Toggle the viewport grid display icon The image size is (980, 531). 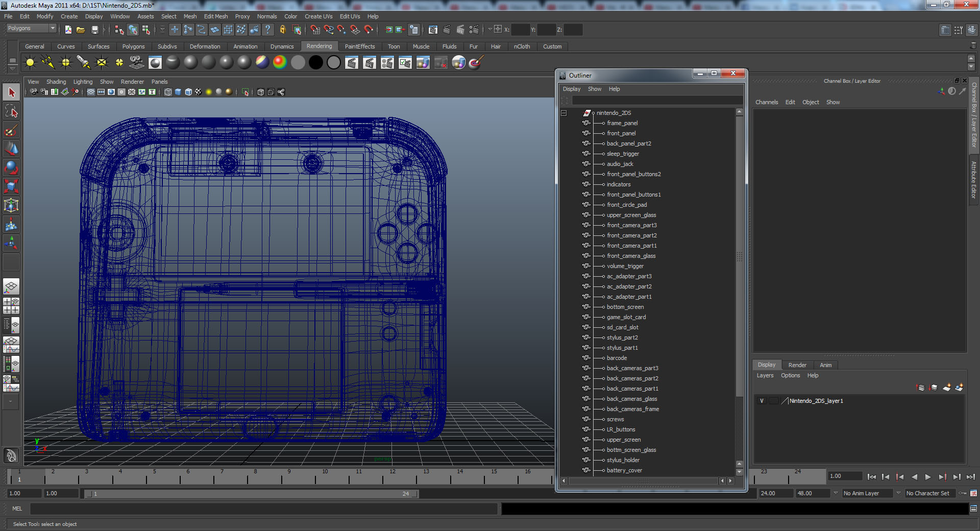point(91,92)
